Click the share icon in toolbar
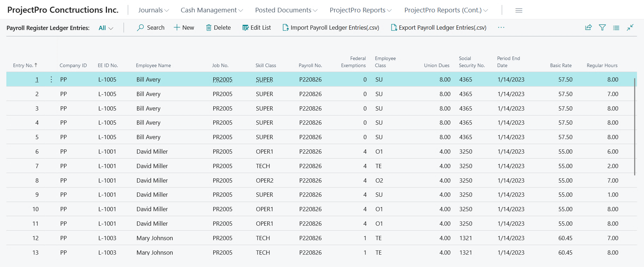The image size is (644, 267). pos(588,28)
